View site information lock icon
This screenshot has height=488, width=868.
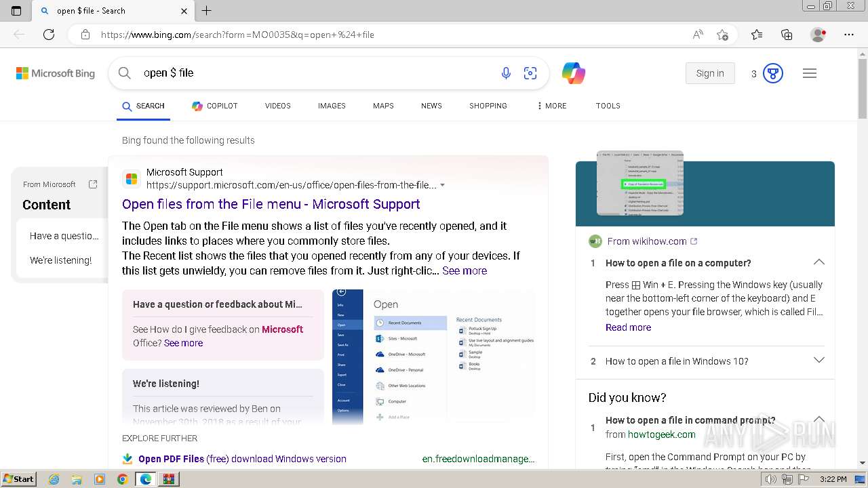click(x=85, y=35)
